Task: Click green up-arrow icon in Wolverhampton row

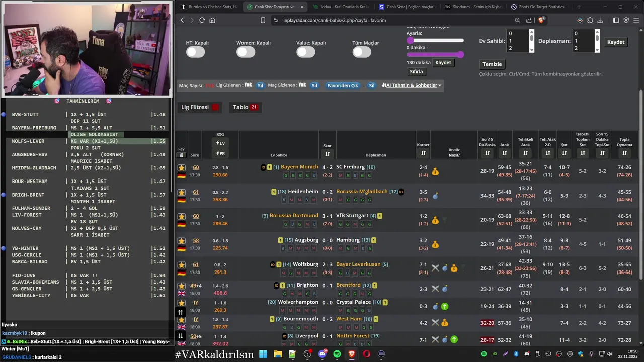Action: coord(445,306)
